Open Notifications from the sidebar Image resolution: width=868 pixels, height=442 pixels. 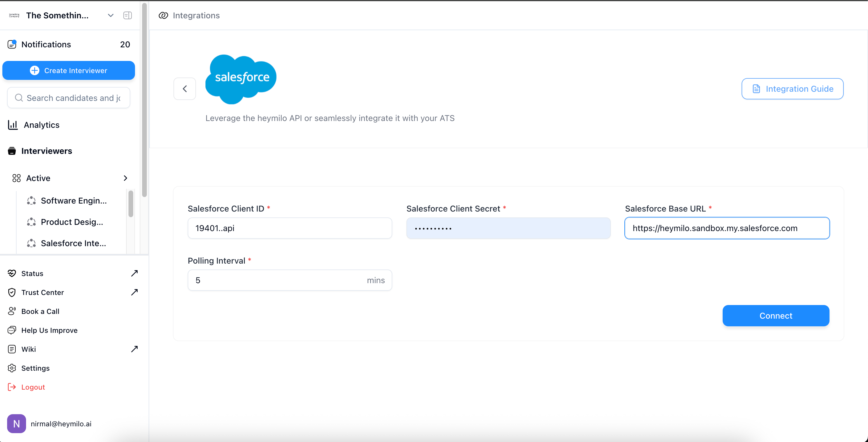[46, 44]
